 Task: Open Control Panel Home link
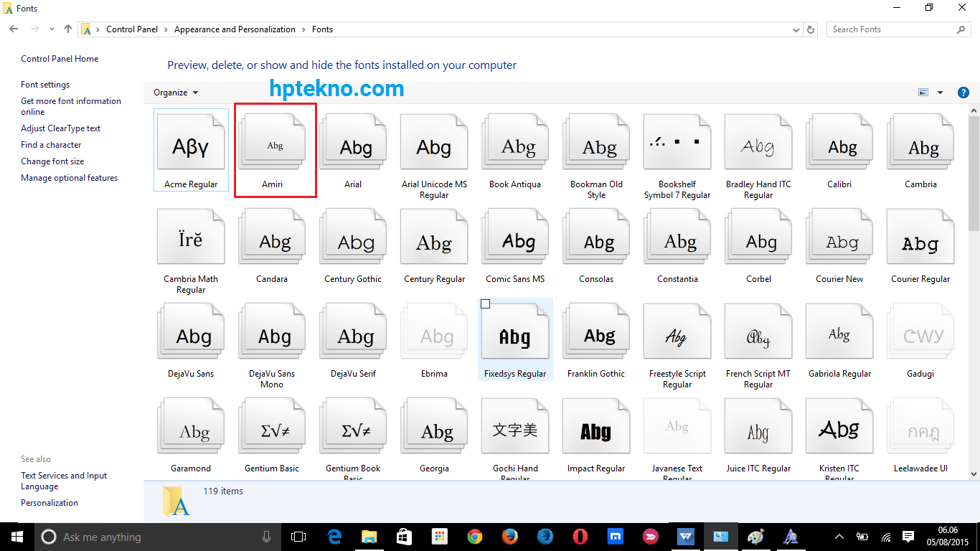(60, 59)
